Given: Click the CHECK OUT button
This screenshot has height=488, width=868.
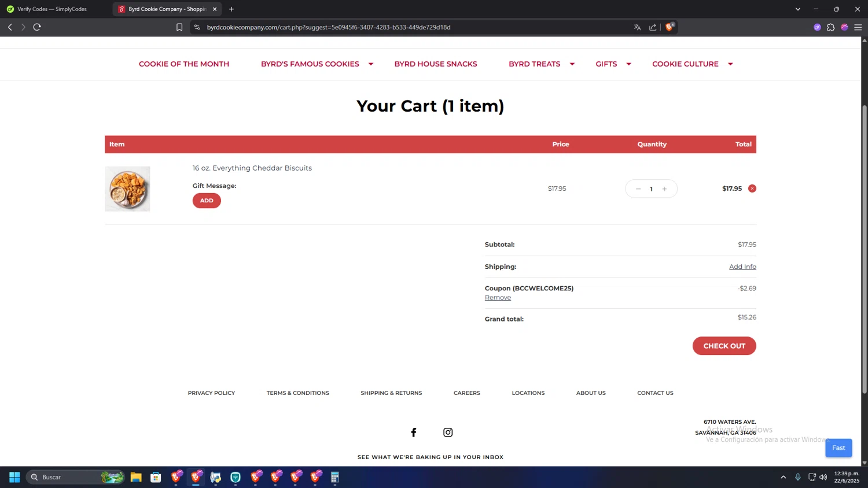Looking at the screenshot, I should 724,346.
